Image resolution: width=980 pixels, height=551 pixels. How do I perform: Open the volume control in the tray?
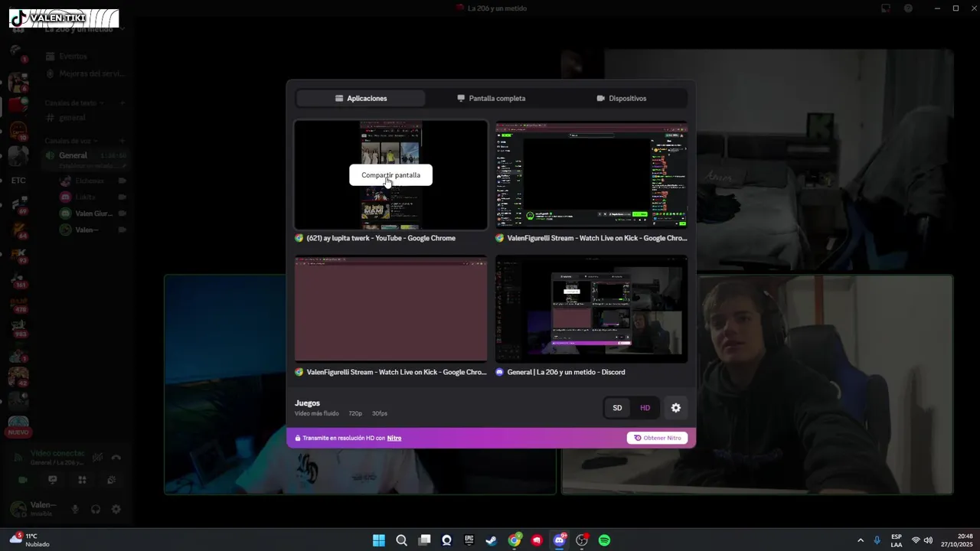point(928,540)
